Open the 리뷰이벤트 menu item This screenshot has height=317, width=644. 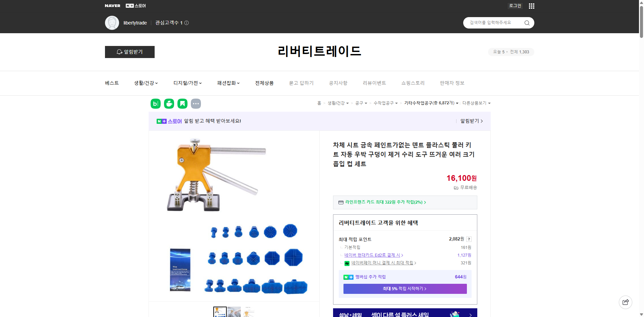[x=374, y=83]
